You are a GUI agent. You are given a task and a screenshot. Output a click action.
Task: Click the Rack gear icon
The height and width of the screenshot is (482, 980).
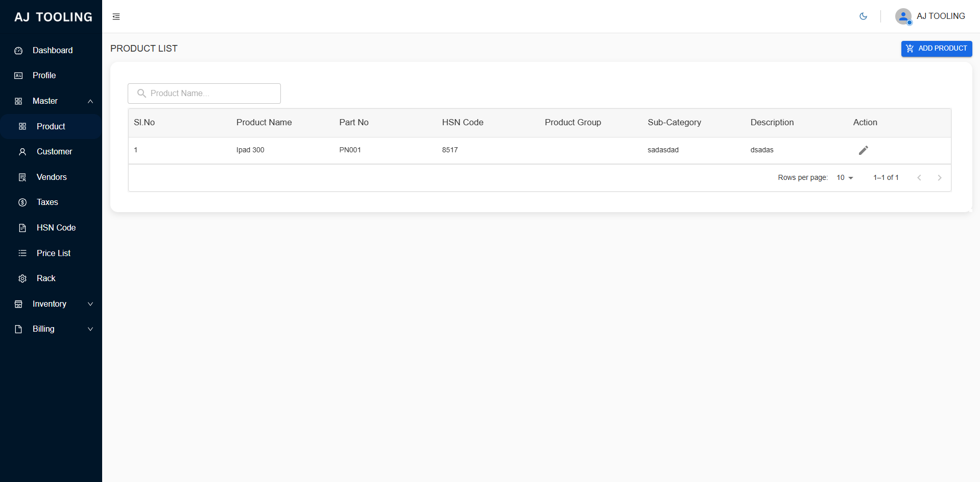(x=22, y=279)
